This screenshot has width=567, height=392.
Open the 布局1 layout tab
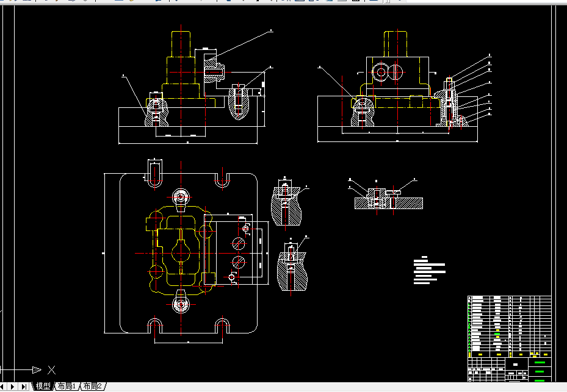pos(67,387)
